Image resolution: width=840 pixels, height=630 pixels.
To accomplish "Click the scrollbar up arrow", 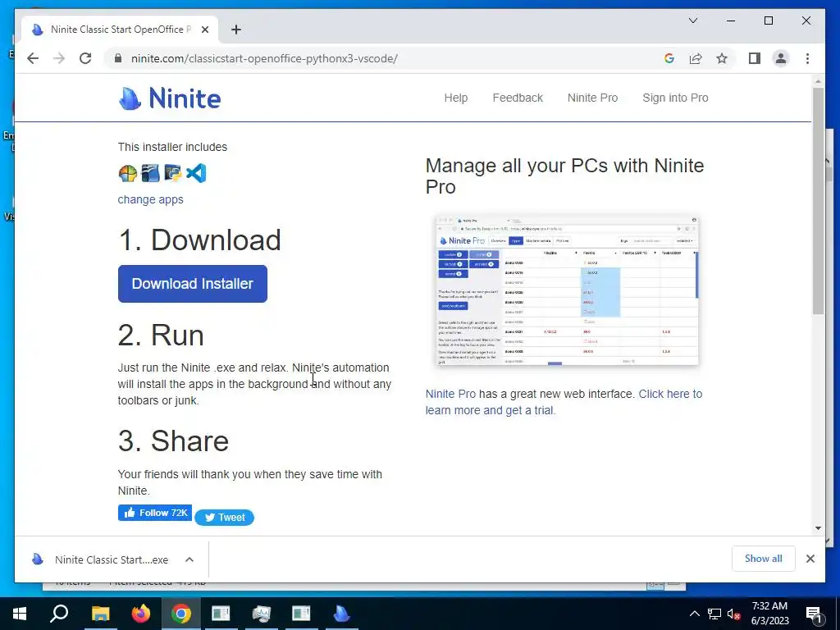I will [x=818, y=81].
